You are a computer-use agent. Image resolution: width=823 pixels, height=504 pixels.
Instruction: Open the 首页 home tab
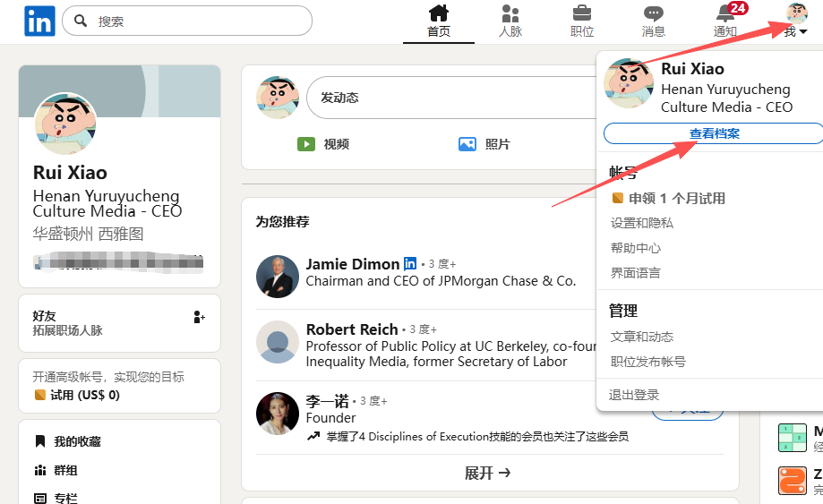[439, 21]
